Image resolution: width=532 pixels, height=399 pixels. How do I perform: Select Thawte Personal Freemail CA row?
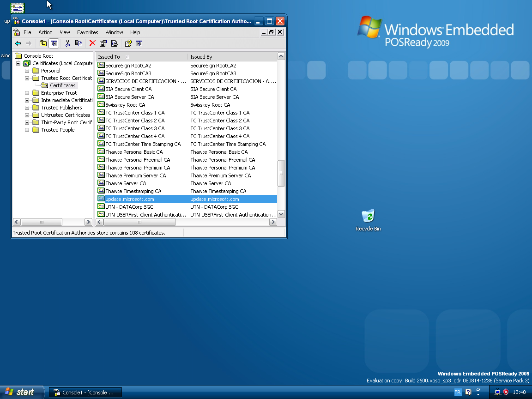pos(187,160)
